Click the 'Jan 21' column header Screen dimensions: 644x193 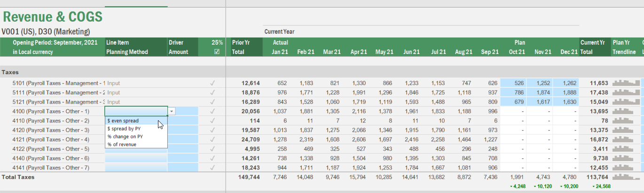[x=280, y=52]
